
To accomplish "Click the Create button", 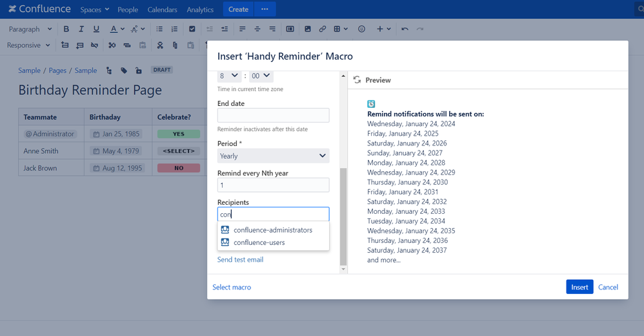I will 238,9.
